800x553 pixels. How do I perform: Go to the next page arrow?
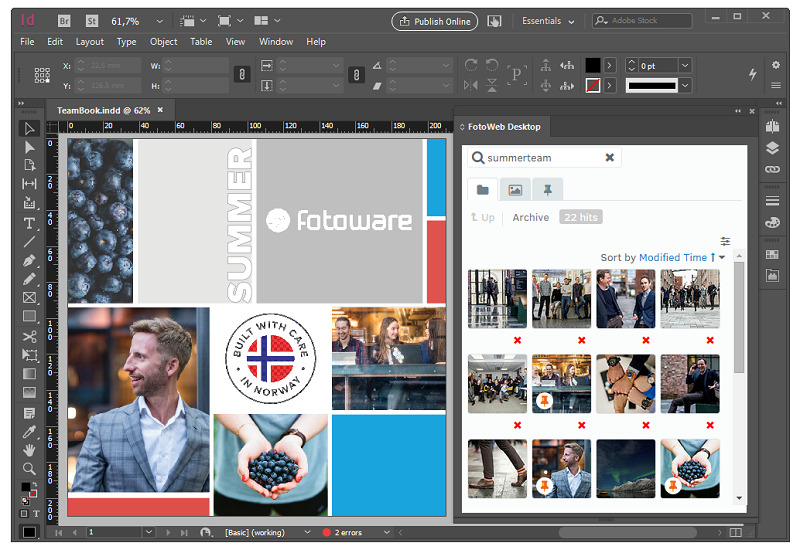click(x=168, y=532)
